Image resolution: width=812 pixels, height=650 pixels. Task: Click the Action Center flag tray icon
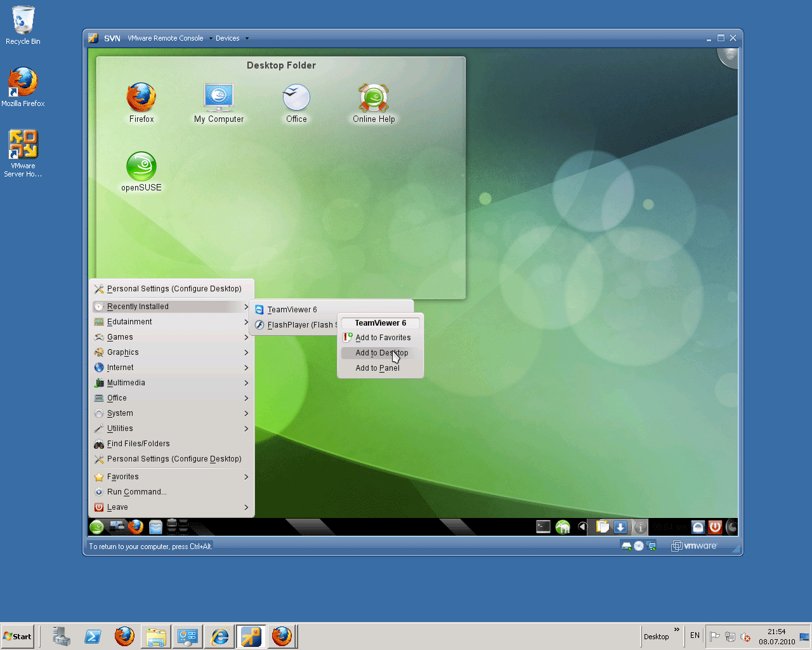coord(715,637)
